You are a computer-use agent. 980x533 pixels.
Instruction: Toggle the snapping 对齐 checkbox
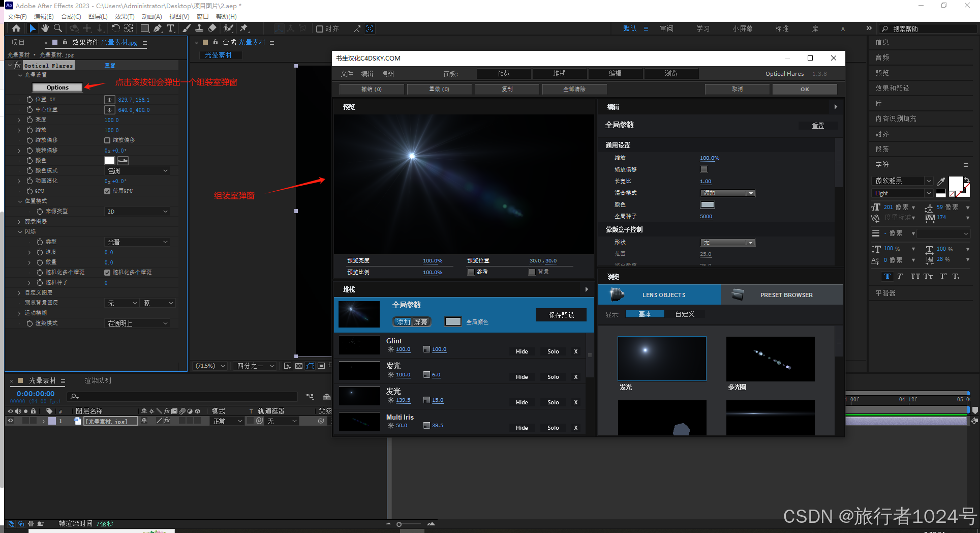pos(320,29)
